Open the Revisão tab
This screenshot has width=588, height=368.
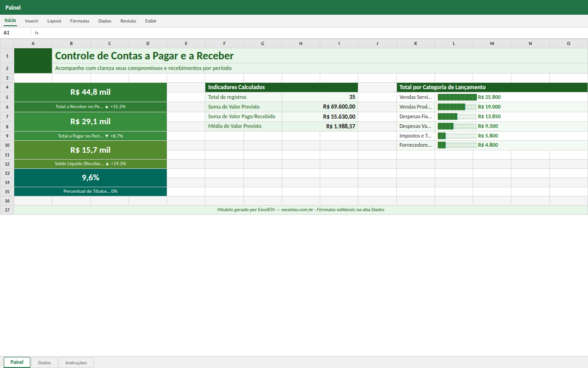tap(128, 21)
